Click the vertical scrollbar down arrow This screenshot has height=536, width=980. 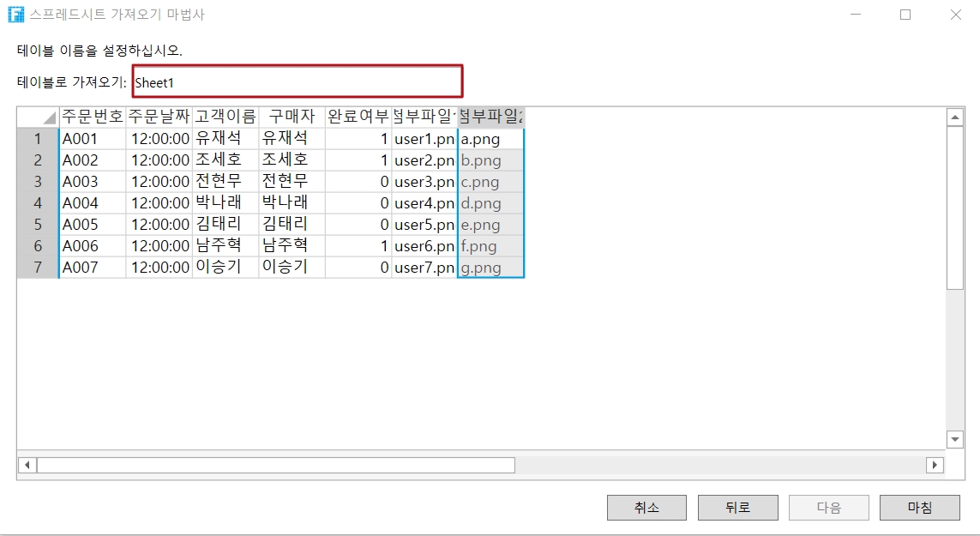[955, 438]
